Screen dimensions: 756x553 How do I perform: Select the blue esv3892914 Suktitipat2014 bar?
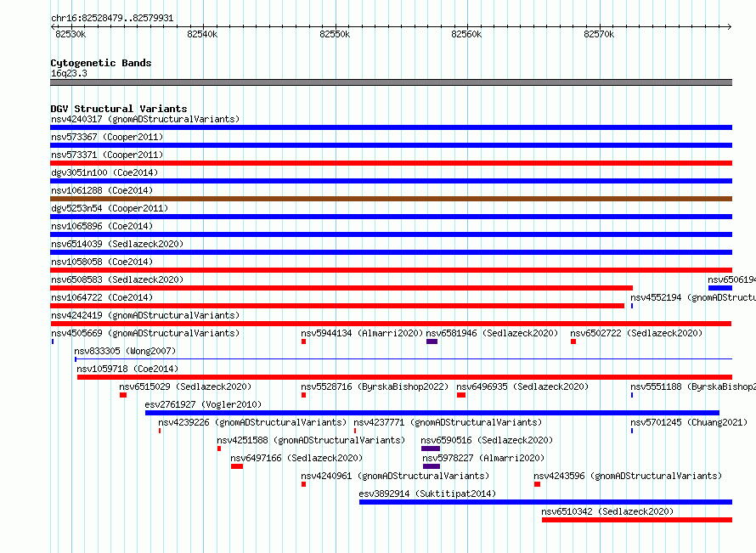tap(546, 502)
